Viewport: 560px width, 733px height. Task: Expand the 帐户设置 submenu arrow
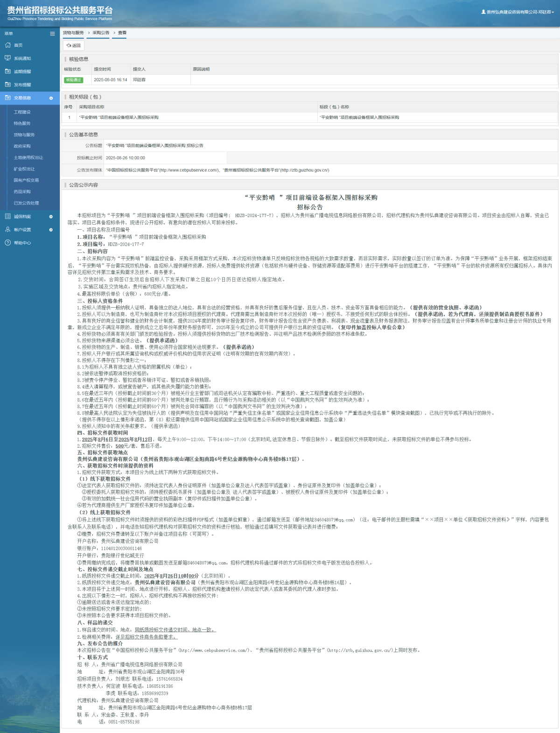click(x=51, y=230)
